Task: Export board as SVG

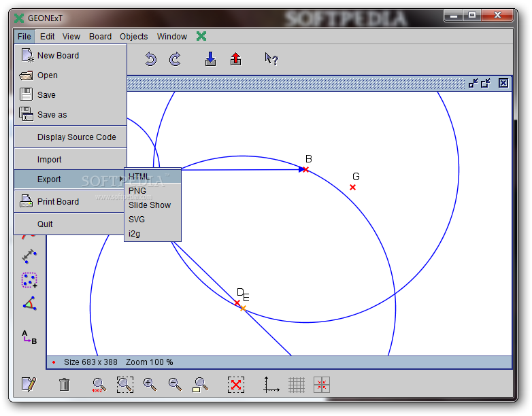Action: [x=152, y=220]
